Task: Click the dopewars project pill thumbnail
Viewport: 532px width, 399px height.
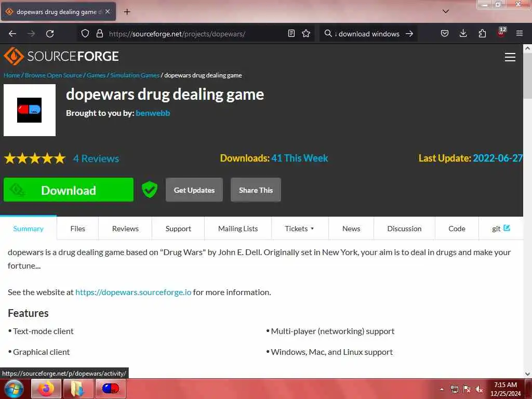Action: tap(30, 110)
